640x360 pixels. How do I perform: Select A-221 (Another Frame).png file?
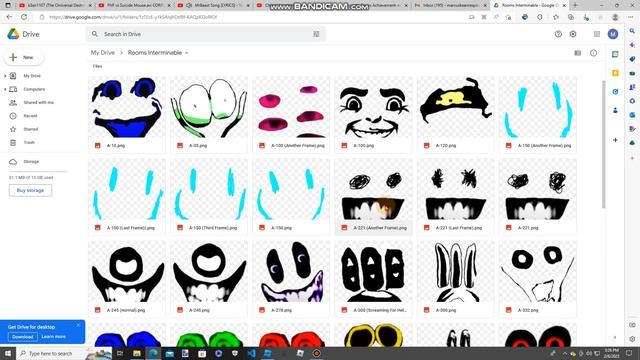[x=373, y=197]
